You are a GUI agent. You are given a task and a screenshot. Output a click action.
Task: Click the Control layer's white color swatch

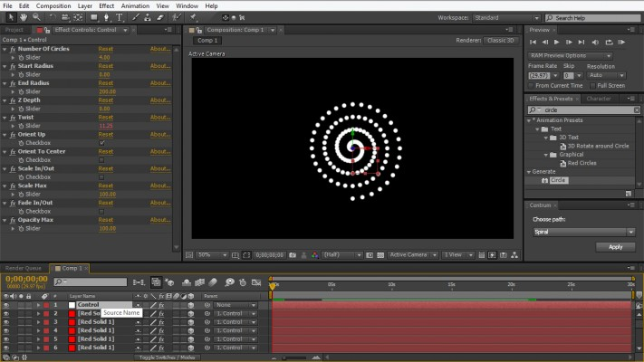coord(72,305)
